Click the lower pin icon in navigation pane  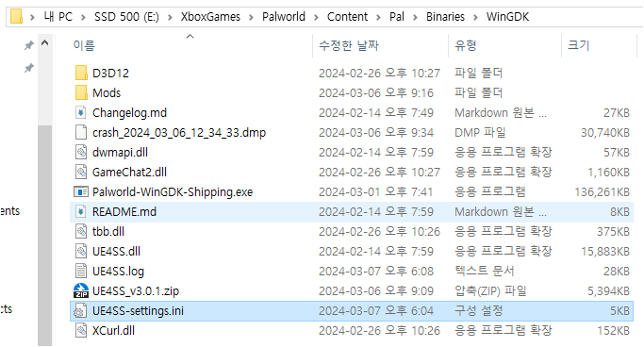[x=28, y=68]
